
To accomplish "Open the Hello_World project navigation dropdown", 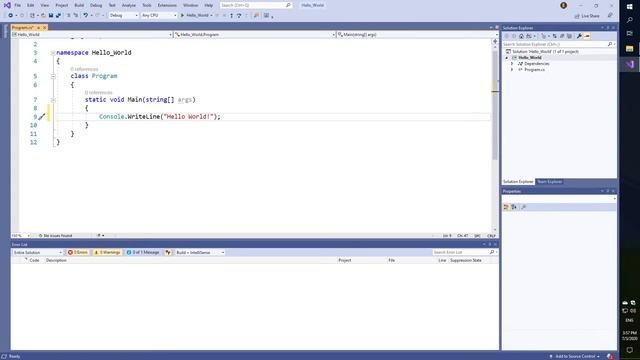I will (x=92, y=35).
